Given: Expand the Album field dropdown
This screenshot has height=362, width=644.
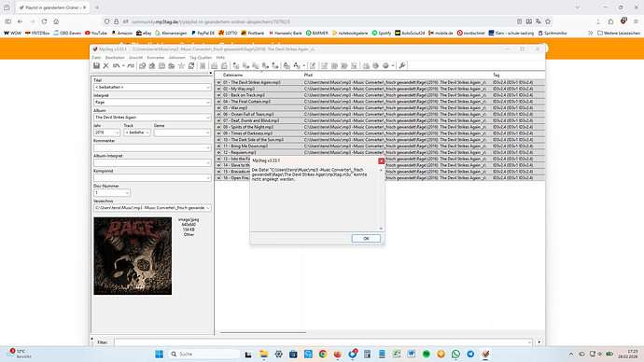Looking at the screenshot, I should click(x=208, y=118).
